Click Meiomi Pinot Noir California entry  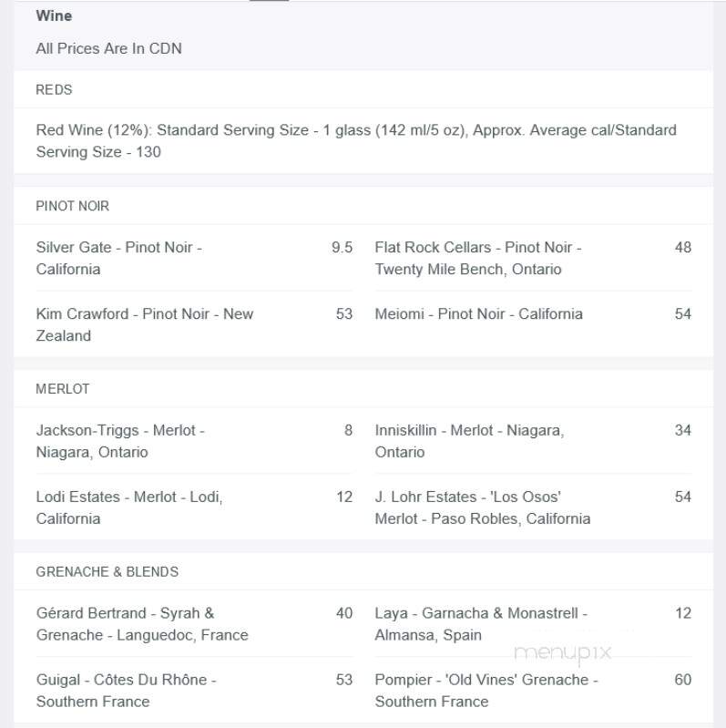[x=533, y=313]
